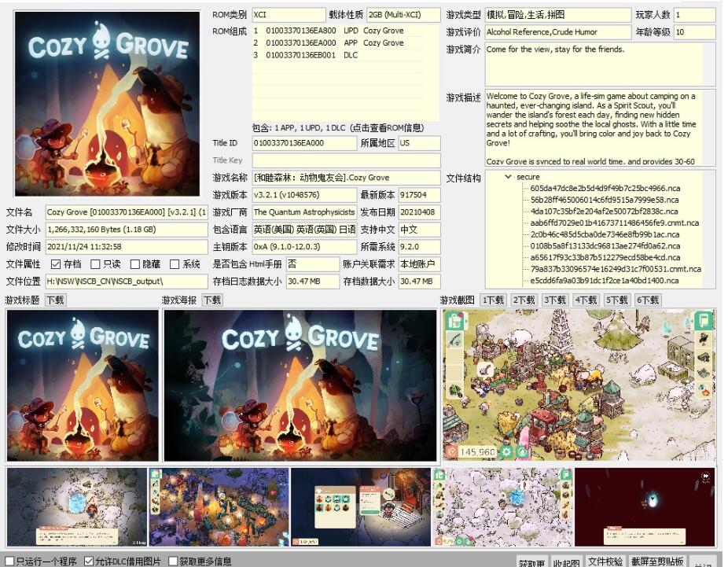Image resolution: width=728 pixels, height=567 pixels.
Task: Click the ROM类别 field showing XCI
Action: point(289,15)
